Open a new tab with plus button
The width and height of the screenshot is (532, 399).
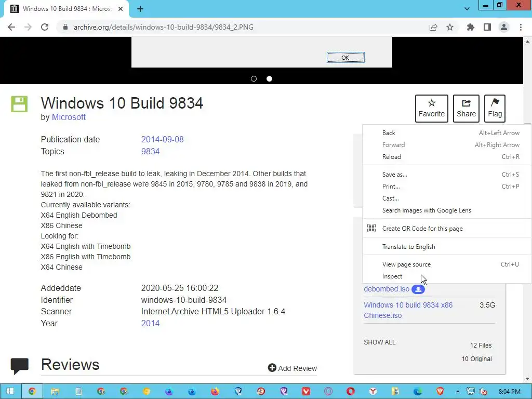tap(140, 9)
